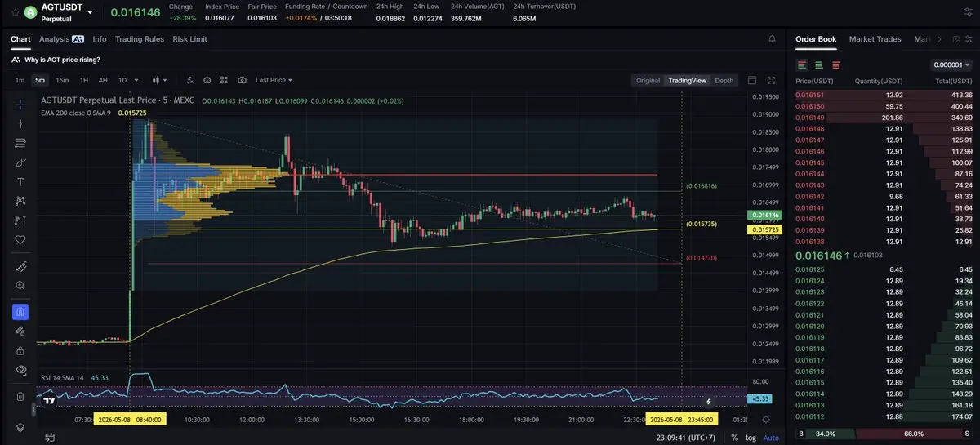Viewport: 980px width, 445px height.
Task: Select the 15m timeframe
Action: click(62, 80)
